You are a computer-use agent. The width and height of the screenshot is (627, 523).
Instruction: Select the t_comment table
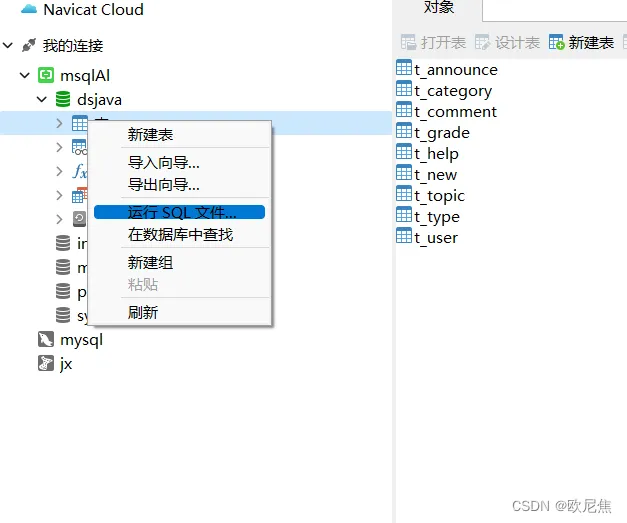click(455, 112)
